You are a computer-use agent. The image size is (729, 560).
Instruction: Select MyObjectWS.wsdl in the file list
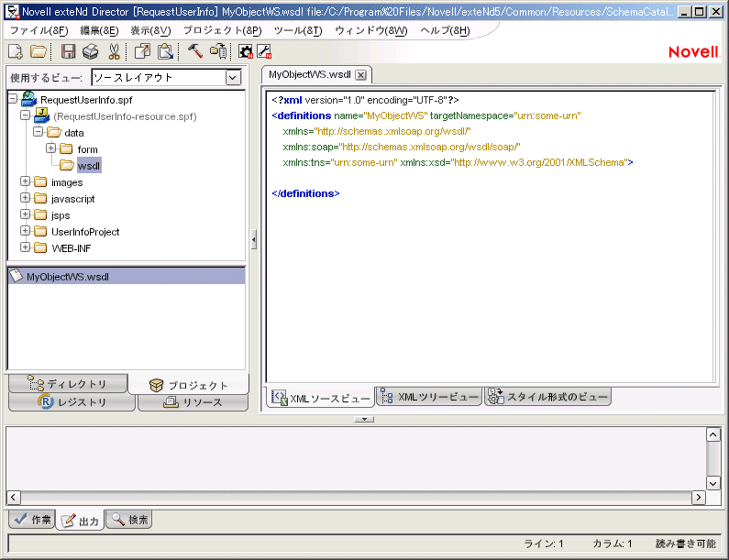tap(127, 277)
